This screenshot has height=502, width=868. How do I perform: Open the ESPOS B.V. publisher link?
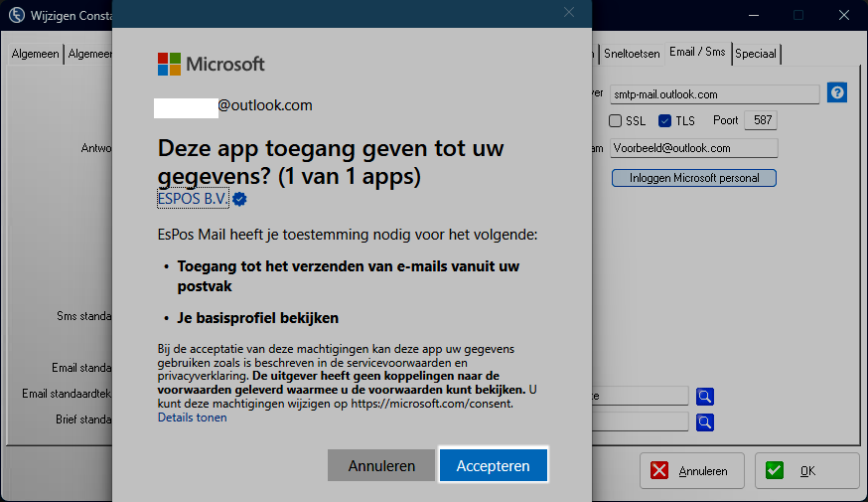(193, 199)
